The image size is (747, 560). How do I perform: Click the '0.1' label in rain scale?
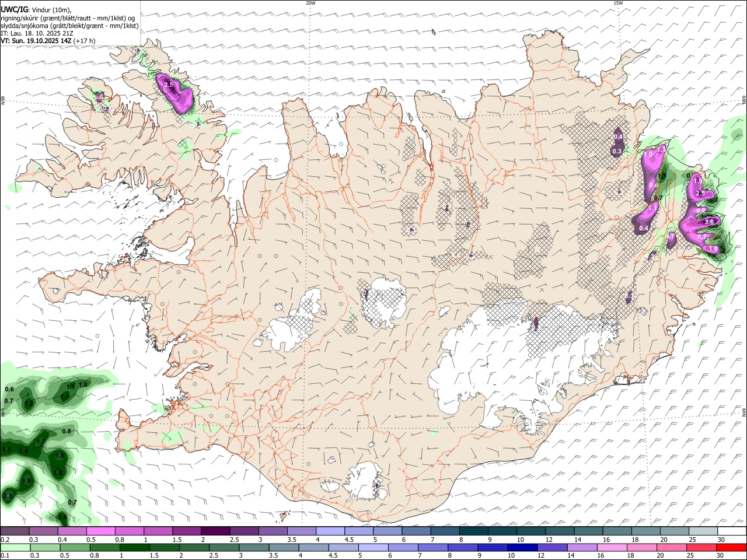pyautogui.click(x=5, y=556)
